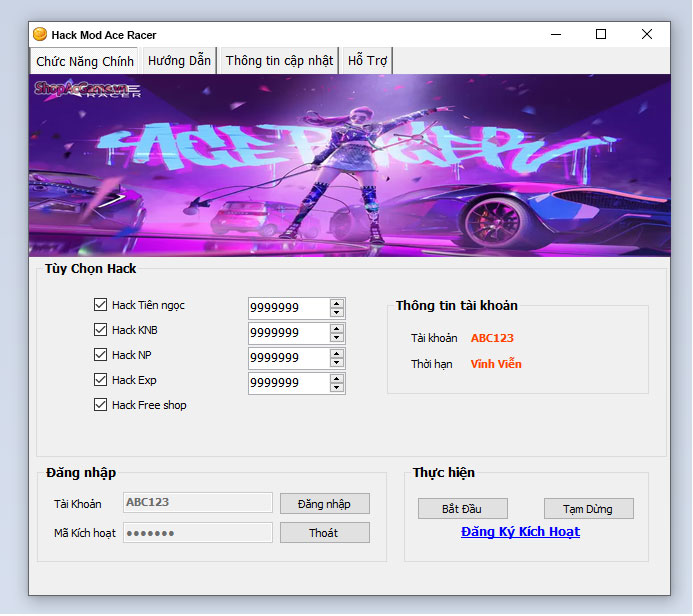Increase the Hack NP value with up arrow
Image resolution: width=693 pixels, height=616 pixels.
click(337, 354)
